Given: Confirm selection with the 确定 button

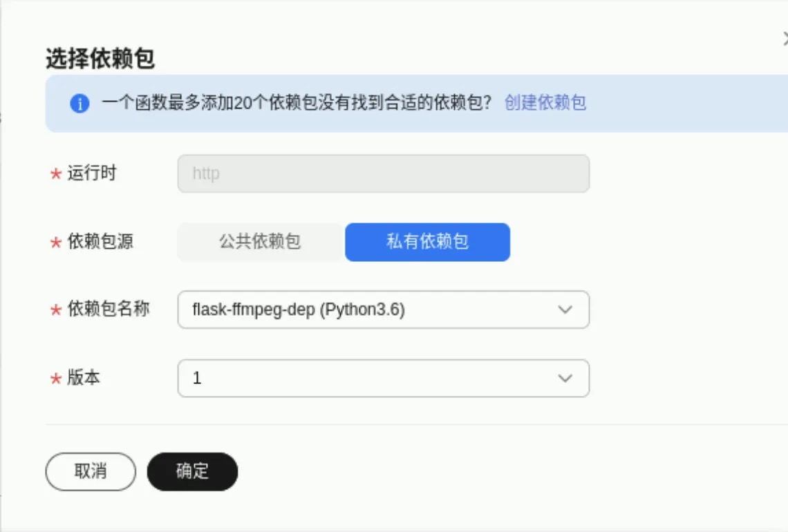Looking at the screenshot, I should 192,471.
